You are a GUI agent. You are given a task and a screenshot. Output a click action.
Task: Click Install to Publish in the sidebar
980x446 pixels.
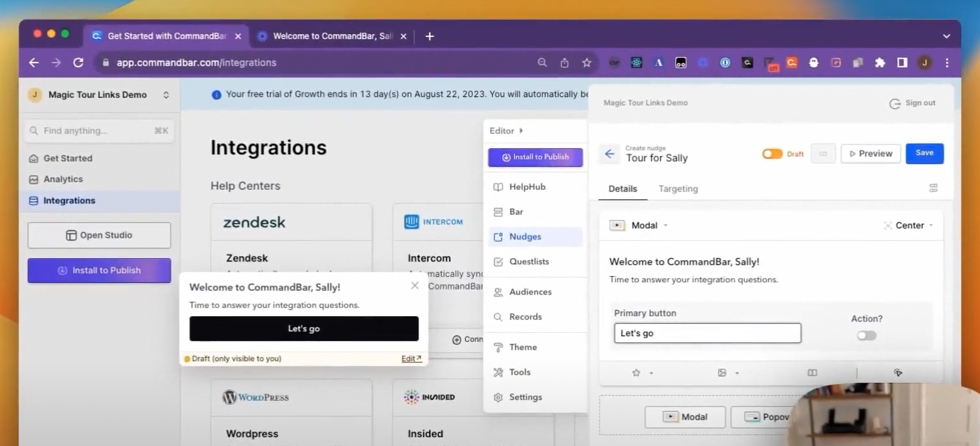[99, 270]
